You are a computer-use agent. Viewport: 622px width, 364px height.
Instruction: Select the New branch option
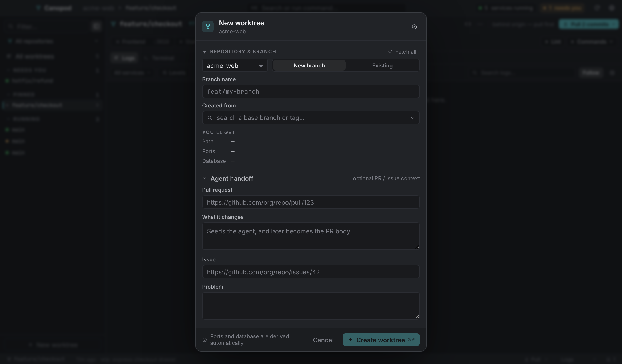(x=309, y=66)
